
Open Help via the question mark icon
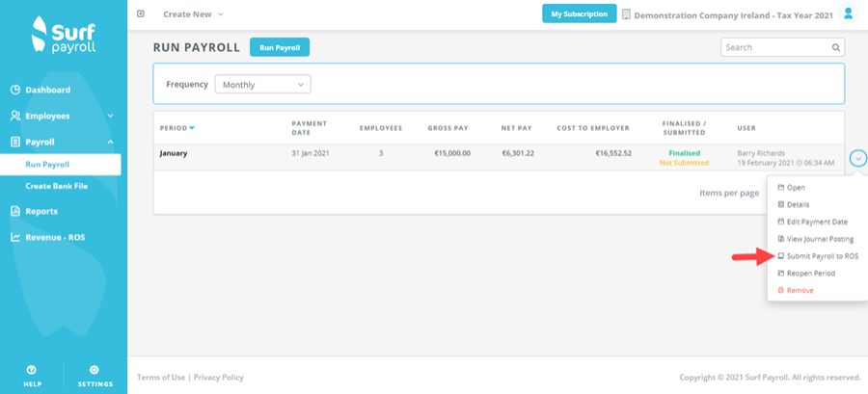(32, 370)
